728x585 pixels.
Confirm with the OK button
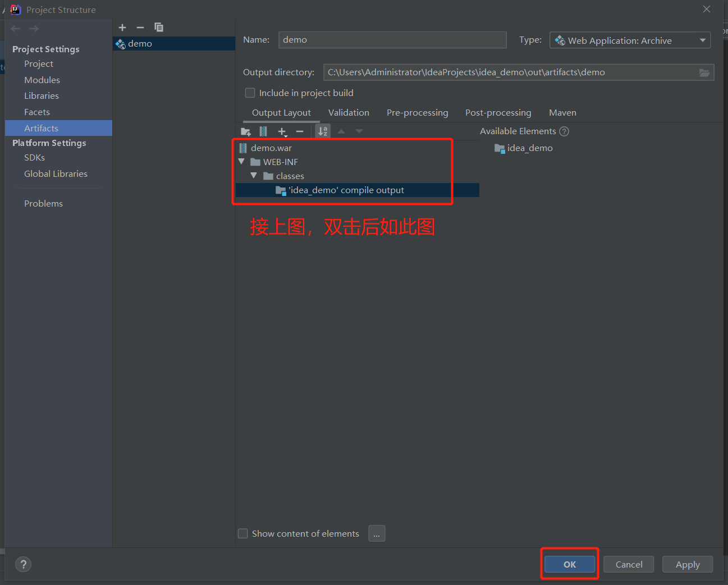570,564
